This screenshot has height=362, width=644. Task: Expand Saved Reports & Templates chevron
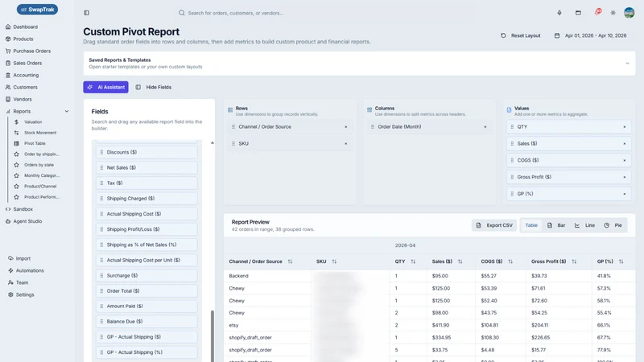coord(627,64)
